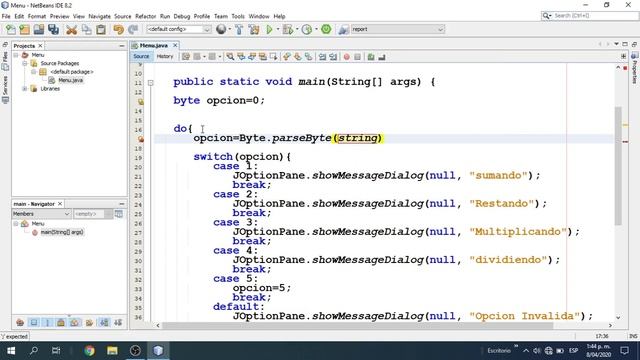The image size is (640, 360).
Task: Click the New File toolbar icon
Action: click(x=11, y=29)
